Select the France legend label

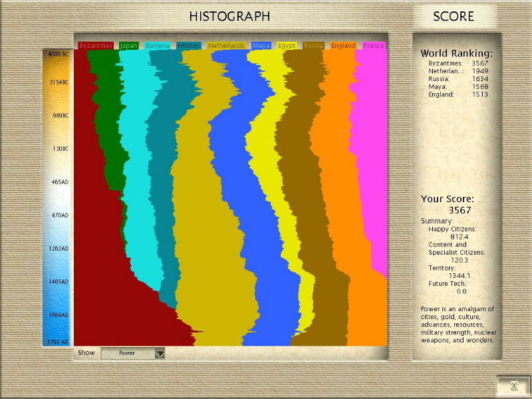tap(374, 46)
